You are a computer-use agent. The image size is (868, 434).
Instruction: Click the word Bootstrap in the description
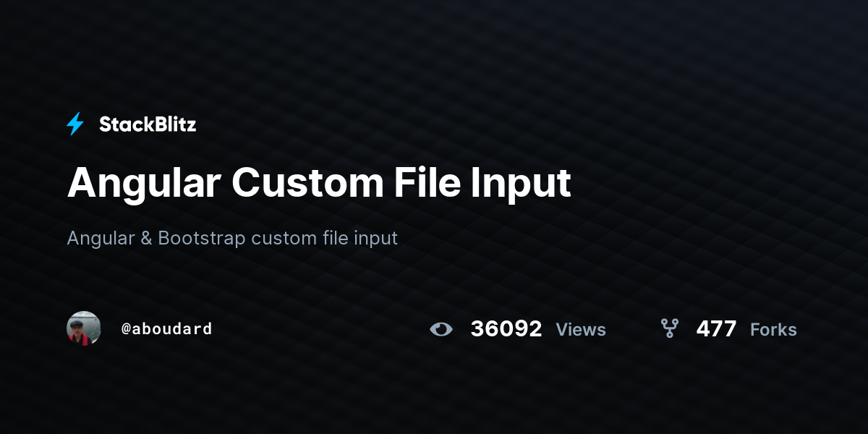coord(202,238)
